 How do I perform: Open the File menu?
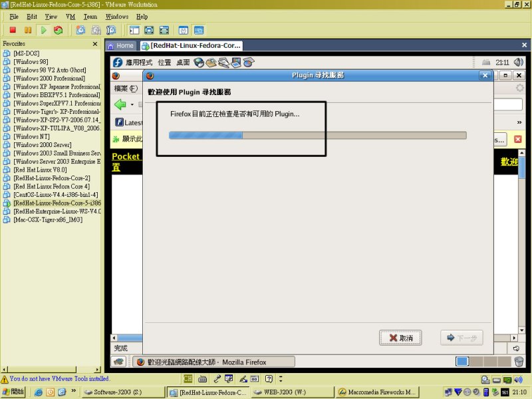pyautogui.click(x=14, y=17)
